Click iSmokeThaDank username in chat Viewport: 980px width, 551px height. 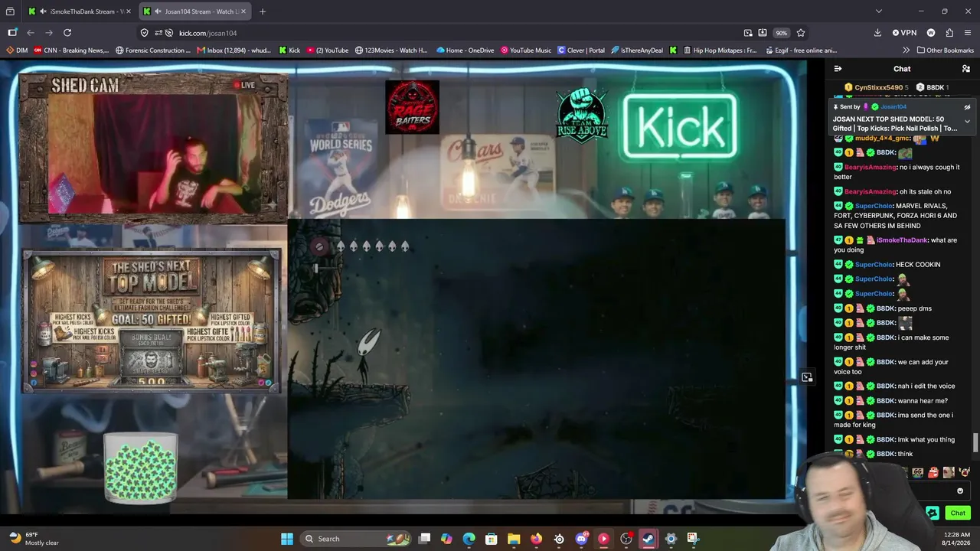point(902,240)
